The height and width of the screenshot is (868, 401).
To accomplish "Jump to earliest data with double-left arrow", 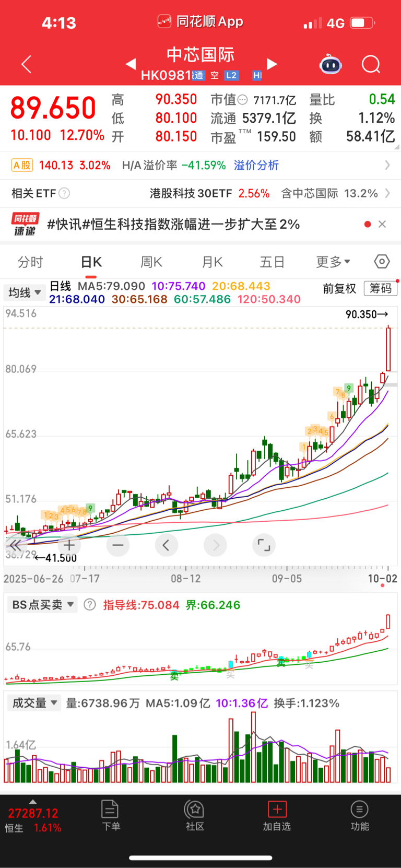I will [15, 545].
